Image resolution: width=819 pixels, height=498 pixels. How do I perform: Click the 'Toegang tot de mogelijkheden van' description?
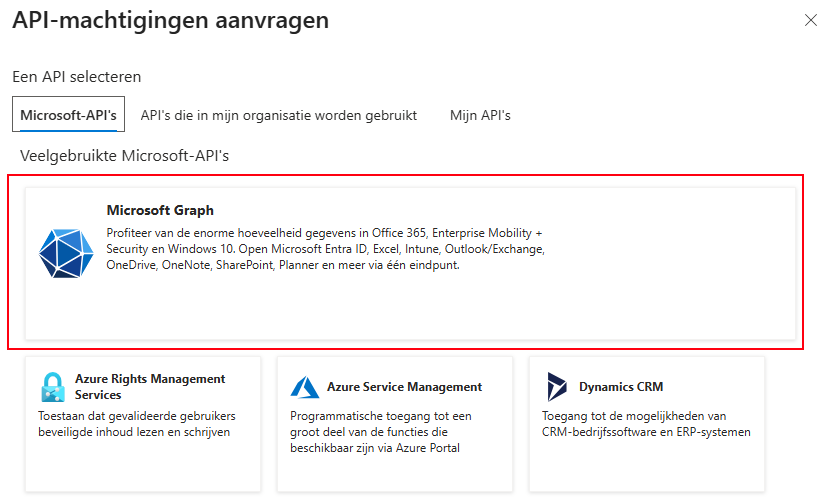coord(646,424)
